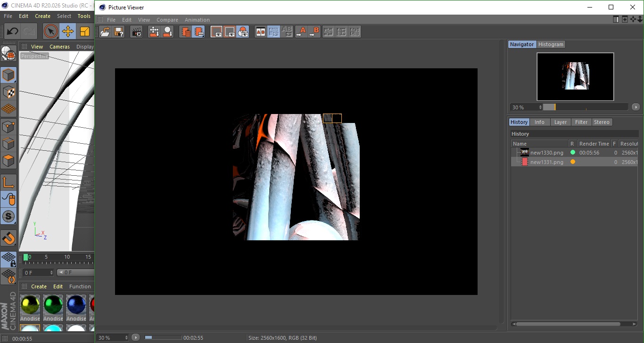Select the Texture mode checkered cube icon
Screen dimensions: 644x343
(8, 92)
